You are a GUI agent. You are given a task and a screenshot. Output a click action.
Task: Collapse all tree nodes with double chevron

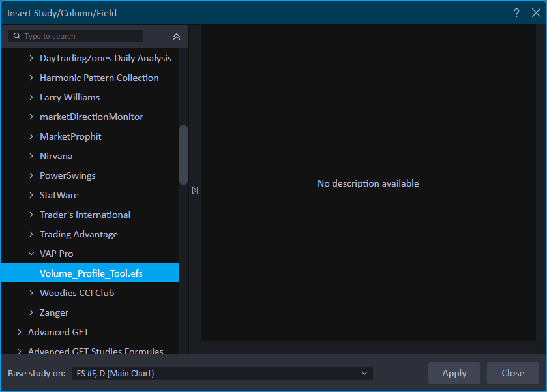[177, 37]
